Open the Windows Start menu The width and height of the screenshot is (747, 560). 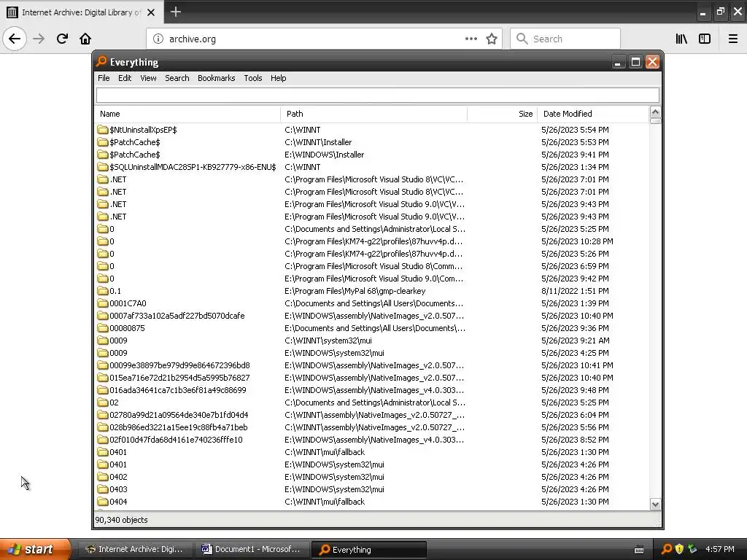(36, 549)
